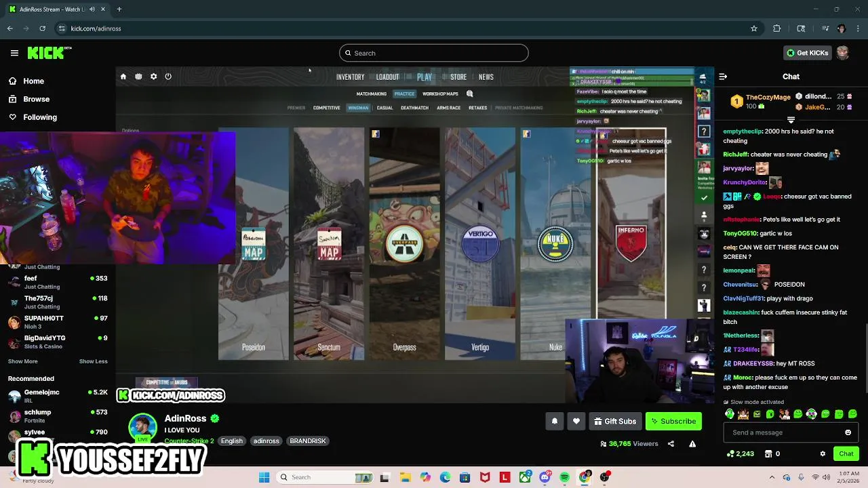Viewport: 868px width, 488px height.
Task: Click the Get KICKs button
Action: (x=807, y=53)
